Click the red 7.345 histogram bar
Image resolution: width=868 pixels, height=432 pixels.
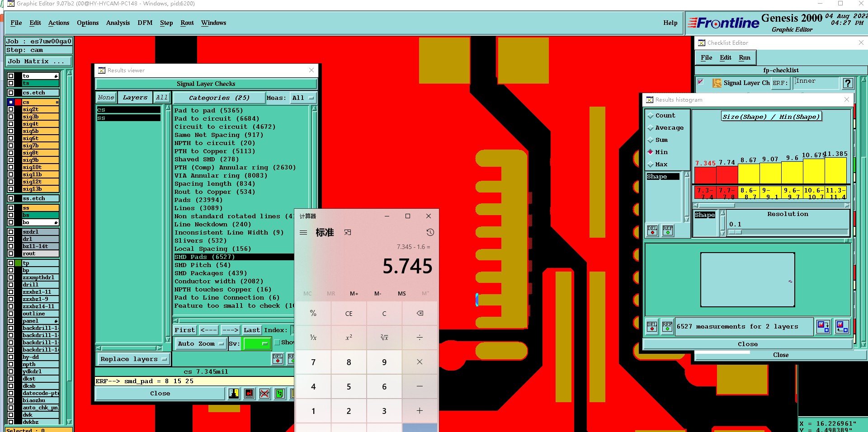tap(705, 175)
